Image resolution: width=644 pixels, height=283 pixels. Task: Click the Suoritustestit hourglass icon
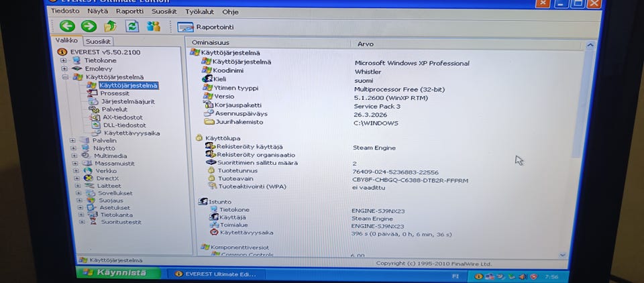94,222
